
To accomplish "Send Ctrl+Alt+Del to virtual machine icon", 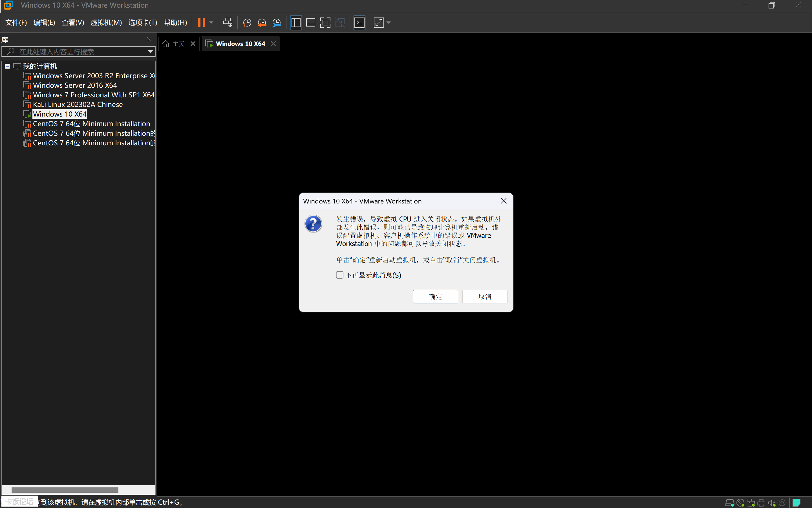I will (x=228, y=23).
